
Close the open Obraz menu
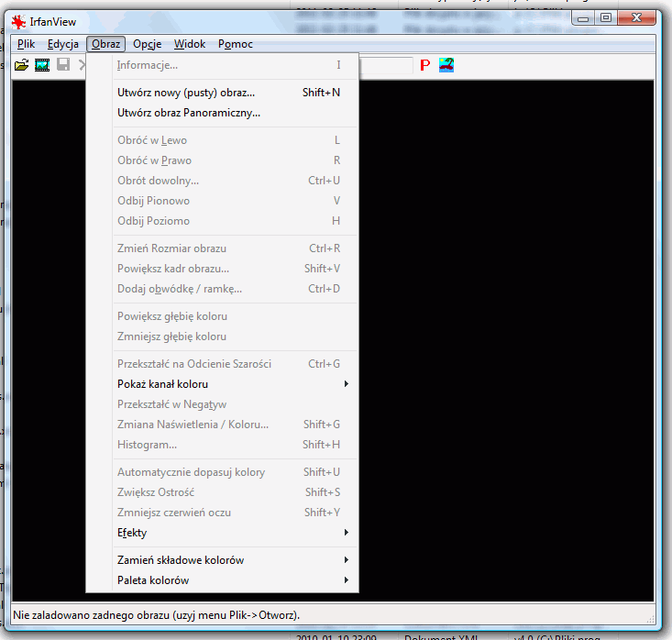pyautogui.click(x=106, y=44)
